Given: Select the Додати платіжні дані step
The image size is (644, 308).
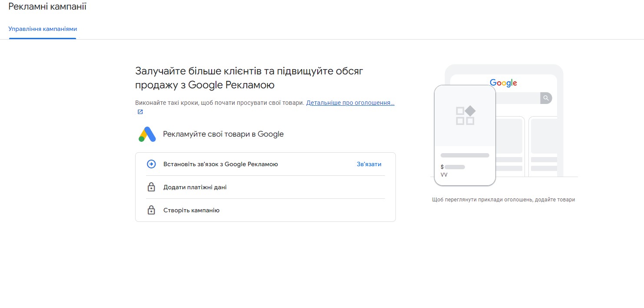Looking at the screenshot, I should tap(195, 187).
